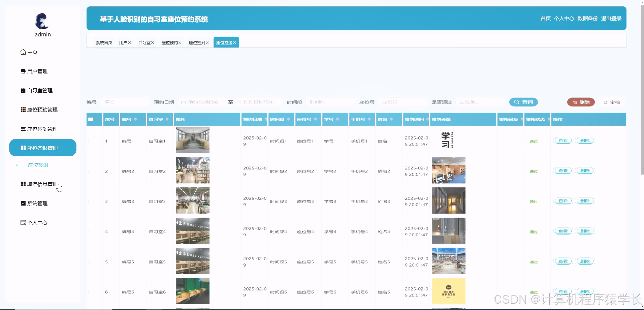
Task: Check the checkbox for row 编号2
Action: (91, 171)
